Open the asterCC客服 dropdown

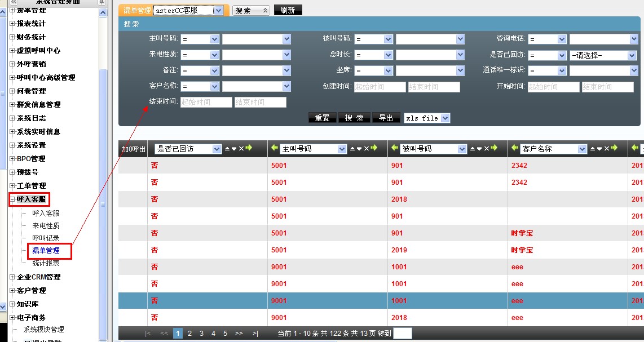[x=218, y=10]
